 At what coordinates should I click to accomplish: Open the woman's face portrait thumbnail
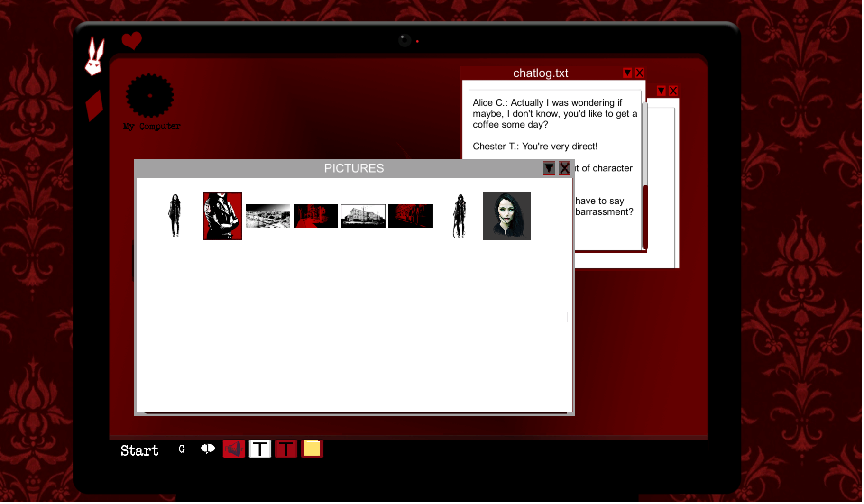506,216
